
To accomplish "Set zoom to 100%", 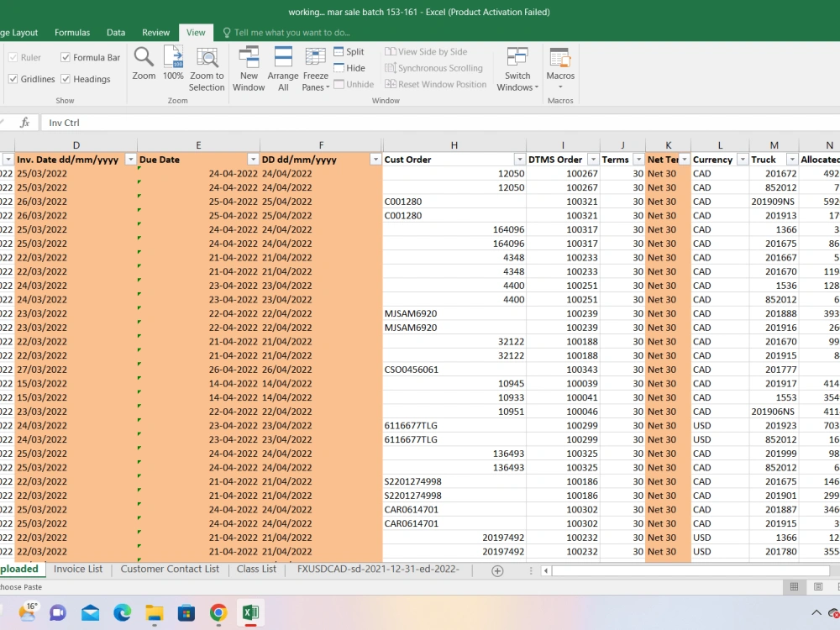I will [173, 63].
